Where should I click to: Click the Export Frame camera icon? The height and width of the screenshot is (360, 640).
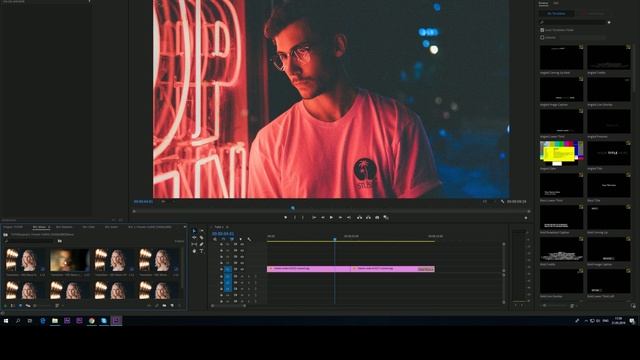pyautogui.click(x=377, y=218)
